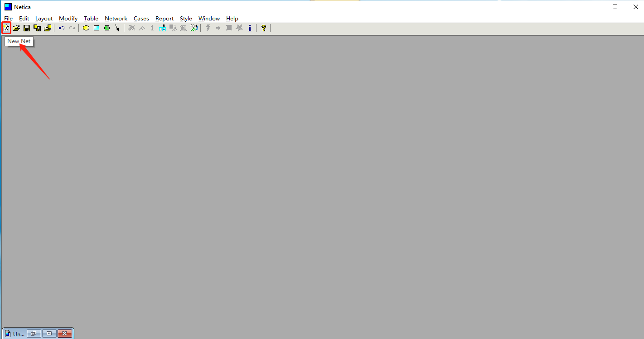This screenshot has height=339, width=644.
Task: Maximize the Netica main window
Action: coord(615,7)
